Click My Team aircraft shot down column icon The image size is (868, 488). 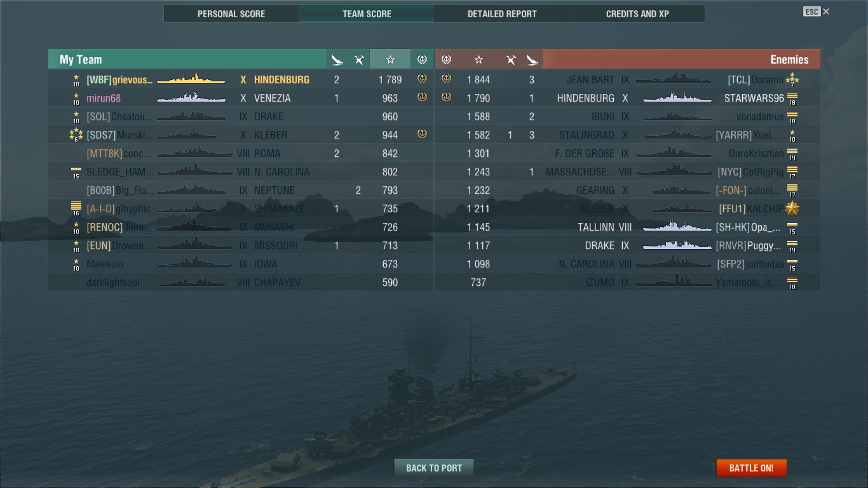click(x=359, y=60)
